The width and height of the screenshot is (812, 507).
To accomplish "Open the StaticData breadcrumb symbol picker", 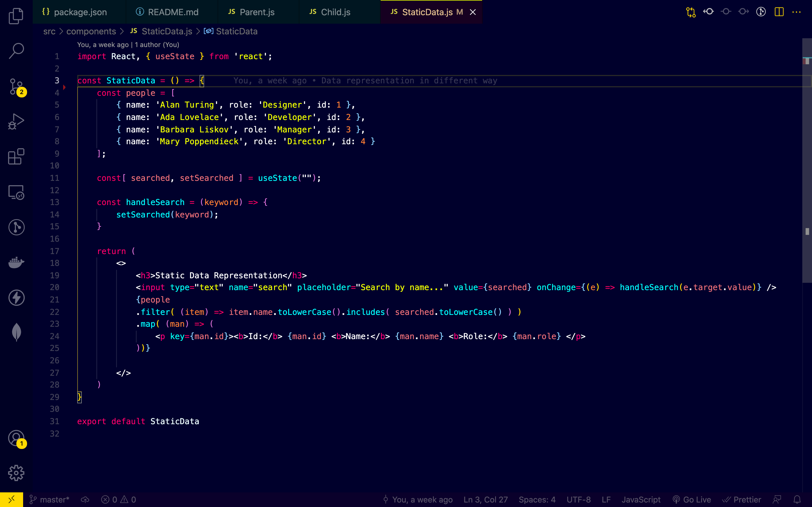I will pos(237,31).
